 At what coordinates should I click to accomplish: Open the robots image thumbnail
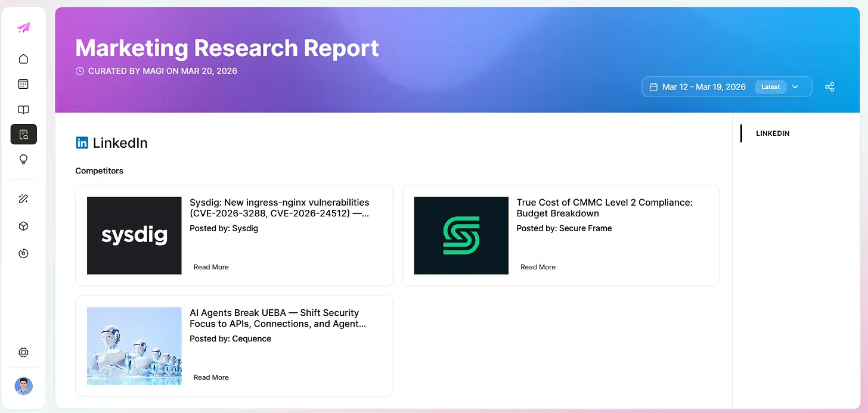[134, 346]
